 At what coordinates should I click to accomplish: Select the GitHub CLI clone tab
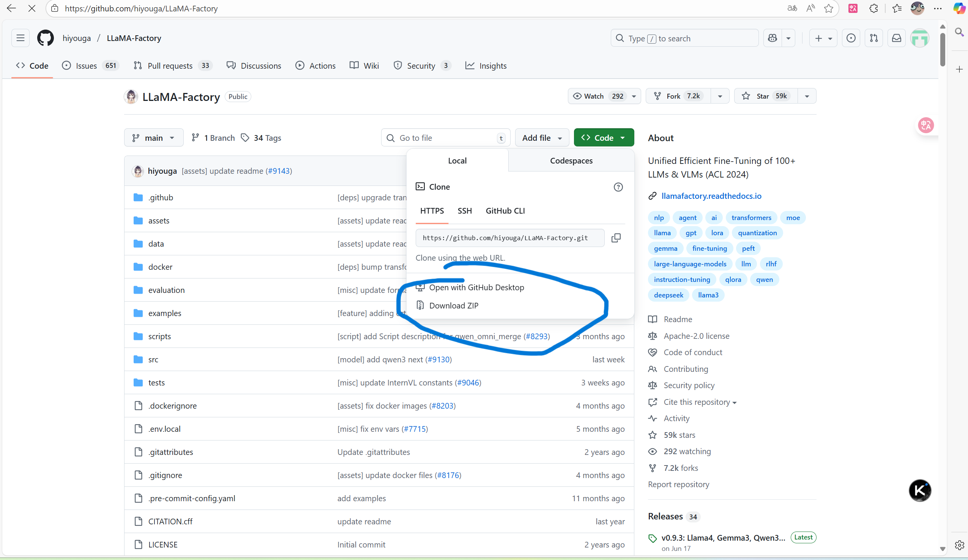(x=505, y=211)
